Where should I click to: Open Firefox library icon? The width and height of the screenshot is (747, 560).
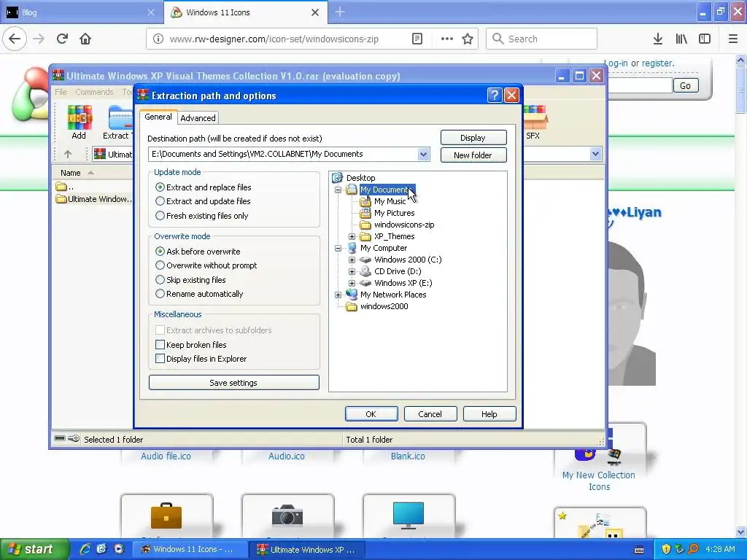[681, 39]
